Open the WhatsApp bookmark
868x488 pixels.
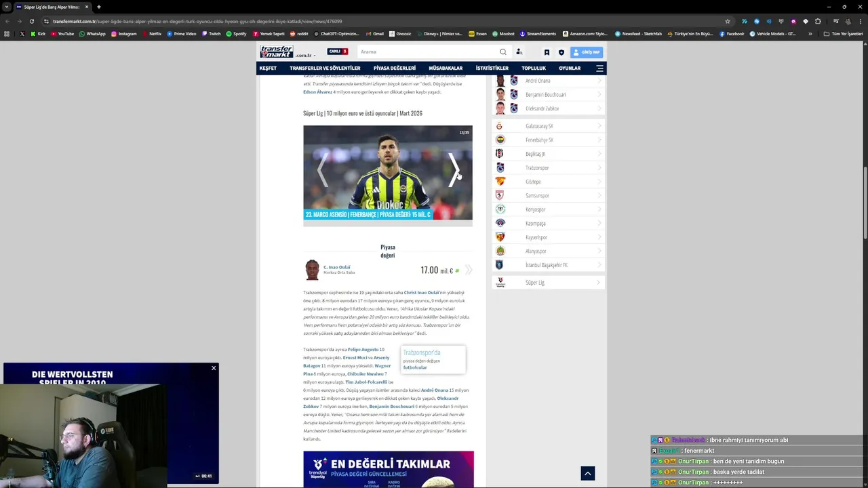[x=92, y=34]
